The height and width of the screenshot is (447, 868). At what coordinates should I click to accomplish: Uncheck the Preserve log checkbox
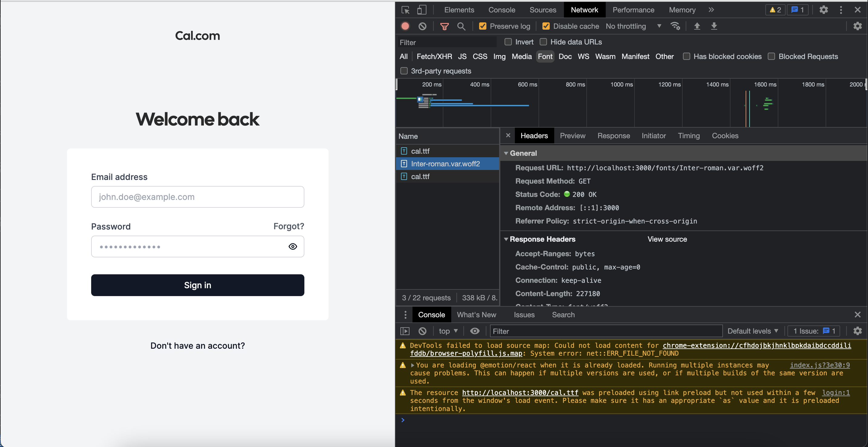click(482, 26)
